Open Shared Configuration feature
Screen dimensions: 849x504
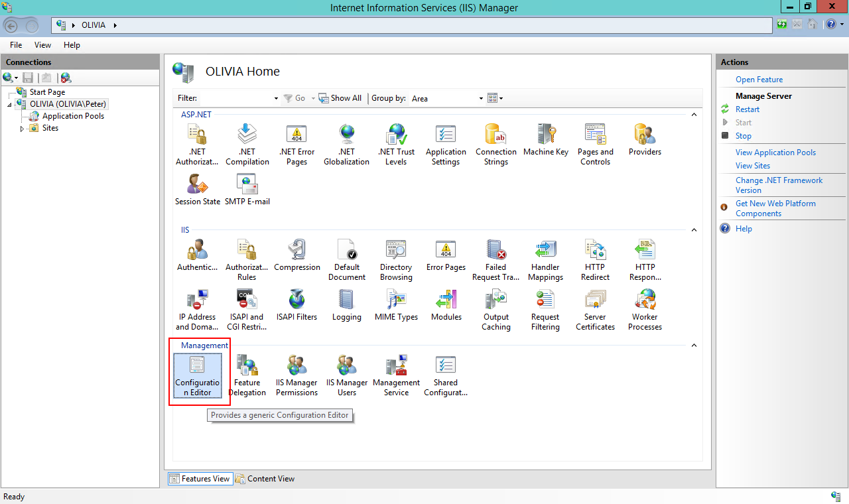tap(446, 375)
